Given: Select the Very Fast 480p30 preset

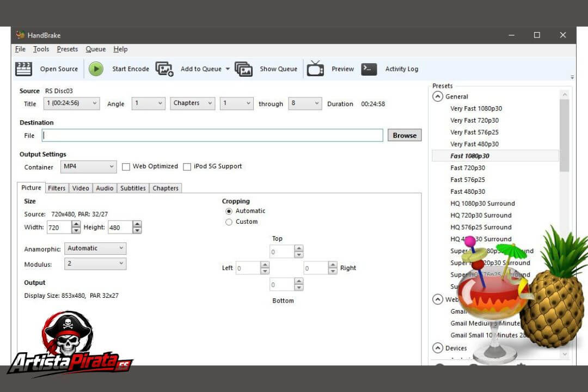Looking at the screenshot, I should (x=474, y=144).
